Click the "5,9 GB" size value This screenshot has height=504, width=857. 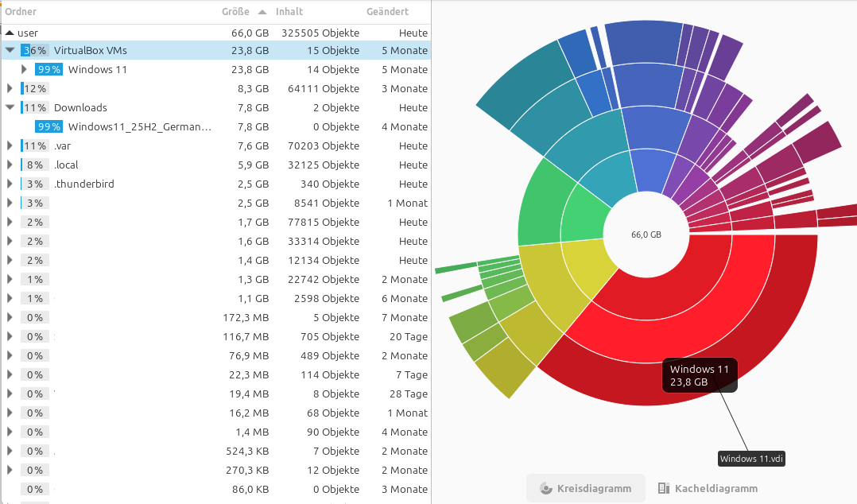[253, 165]
